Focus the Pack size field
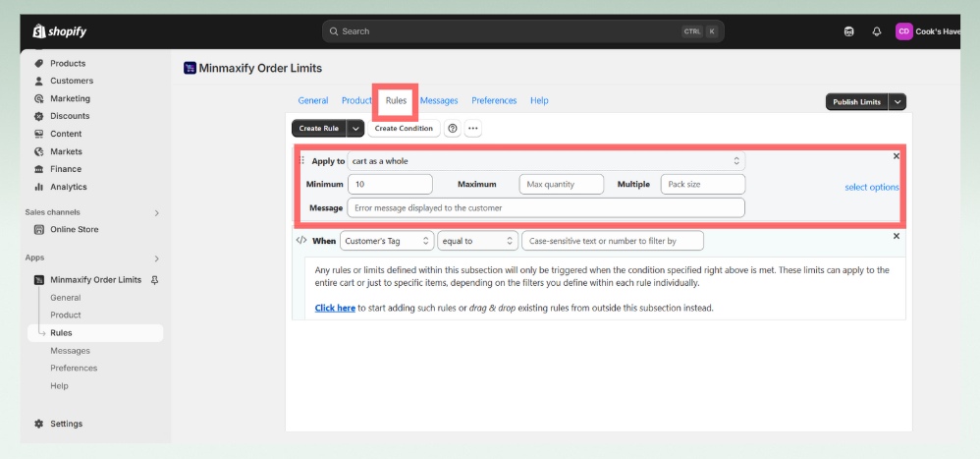 (702, 184)
